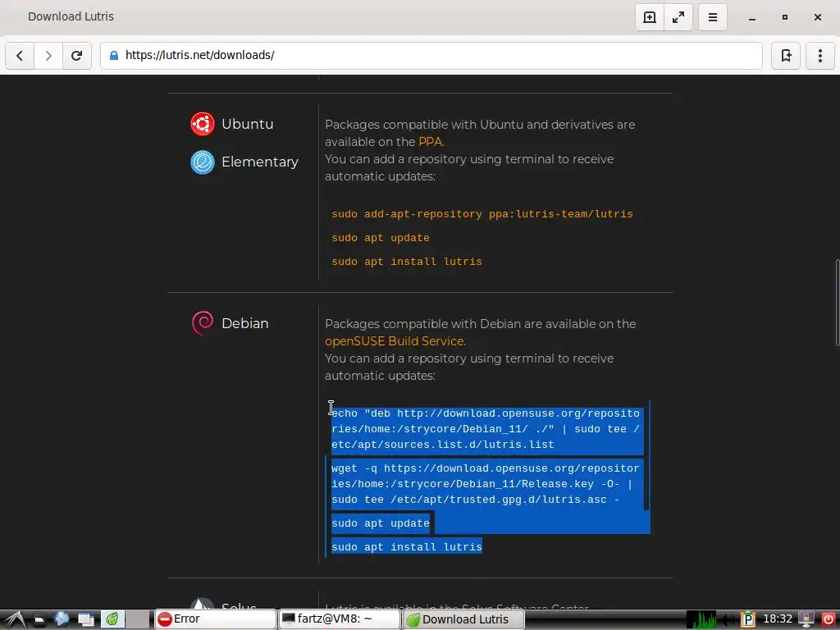Click the Debian section 'sudo apt install lutris' command
840x630 pixels.
click(407, 547)
